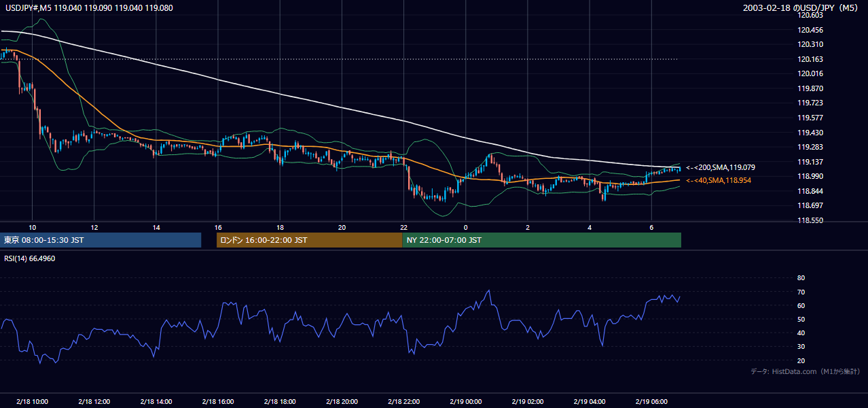Click price axis label 119.430
Image resolution: width=868 pixels, height=408 pixels.
(811, 133)
